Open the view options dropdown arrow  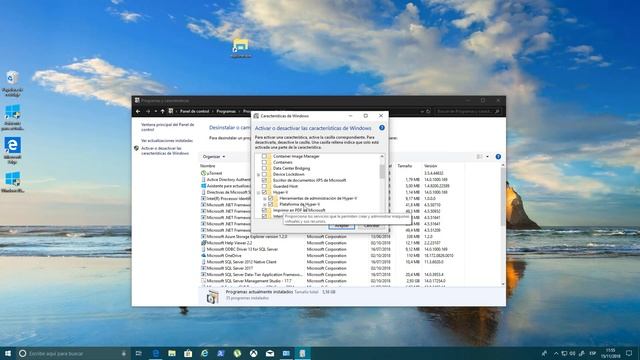[487, 157]
